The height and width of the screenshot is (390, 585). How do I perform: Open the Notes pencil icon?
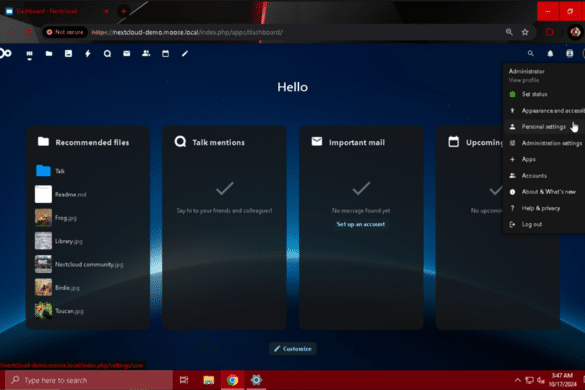pyautogui.click(x=185, y=54)
